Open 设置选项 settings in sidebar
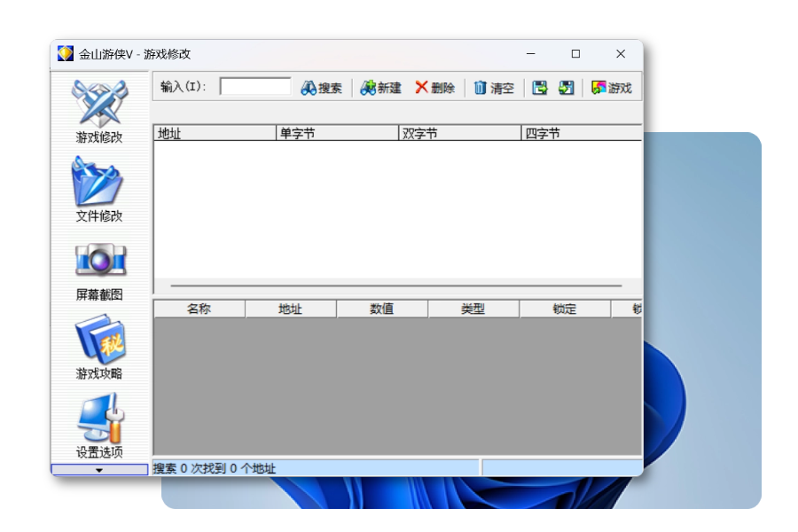The image size is (798, 532). coord(99,426)
